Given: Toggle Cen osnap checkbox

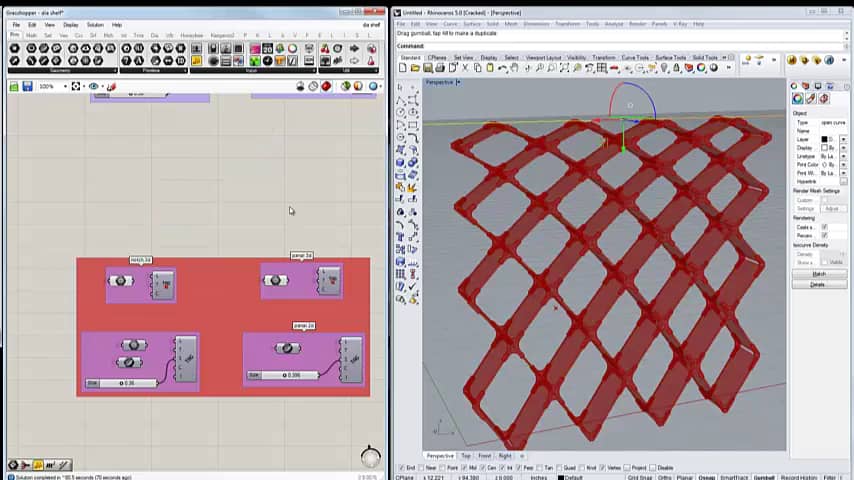Looking at the screenshot, I should click(x=483, y=468).
